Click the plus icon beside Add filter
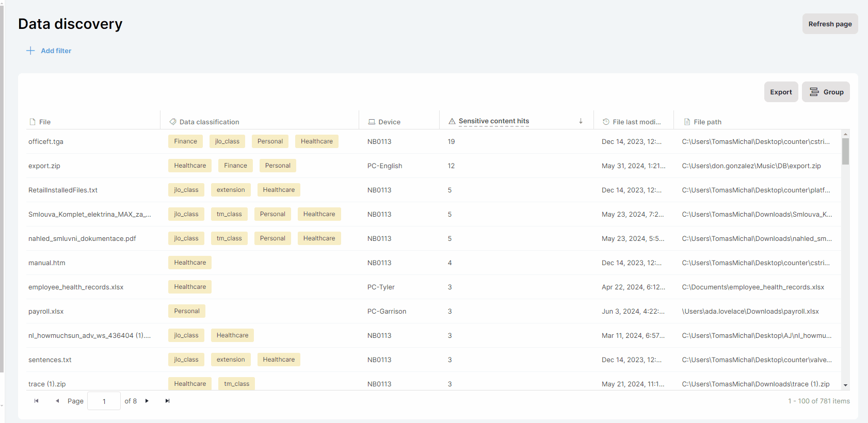This screenshot has width=868, height=423. click(30, 51)
